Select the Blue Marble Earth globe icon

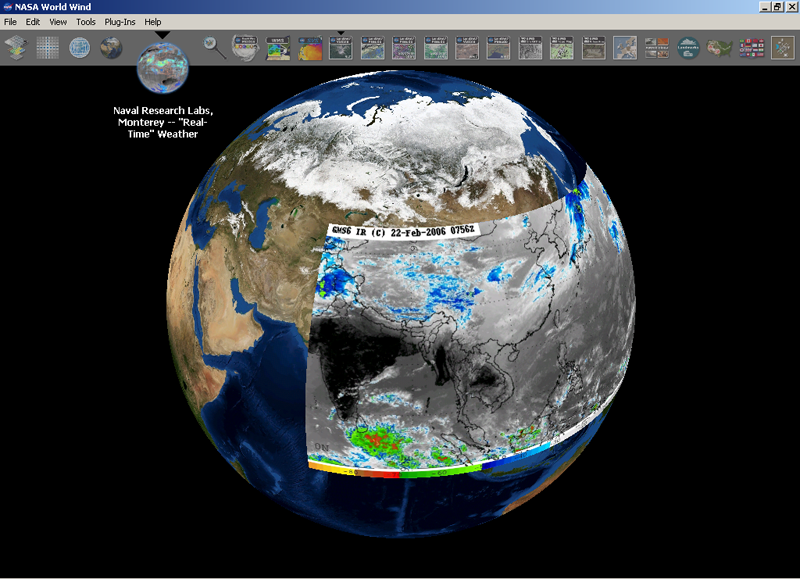click(111, 48)
